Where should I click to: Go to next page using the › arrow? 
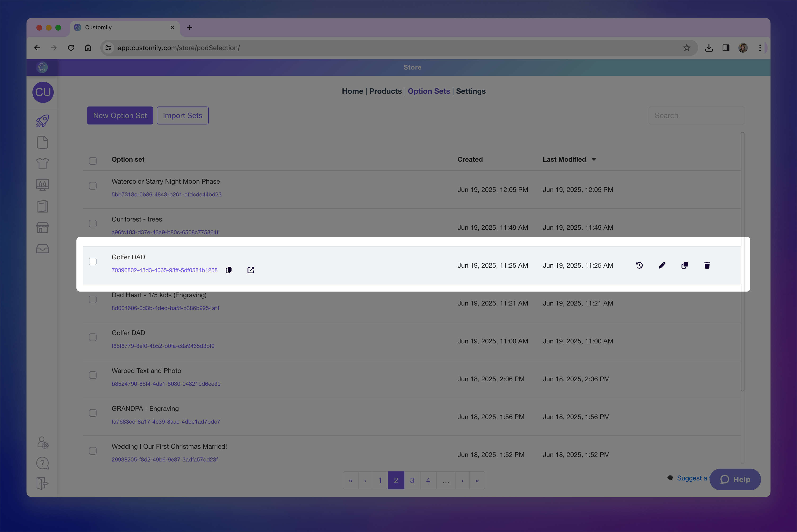pyautogui.click(x=462, y=480)
